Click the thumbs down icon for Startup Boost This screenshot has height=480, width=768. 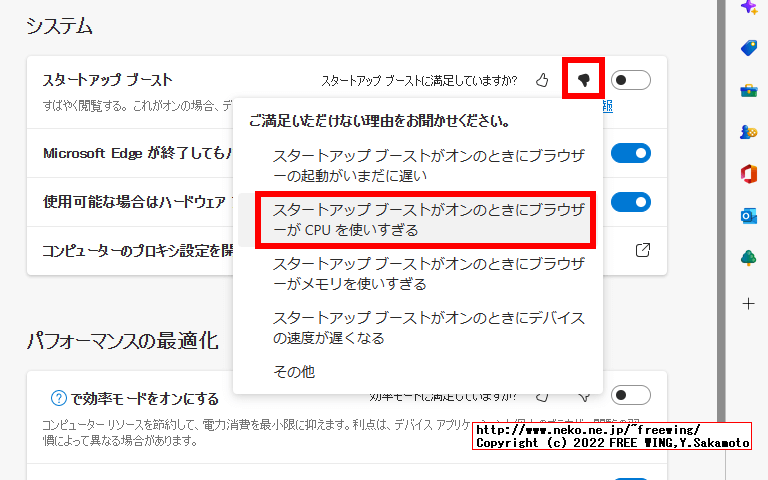pos(585,80)
